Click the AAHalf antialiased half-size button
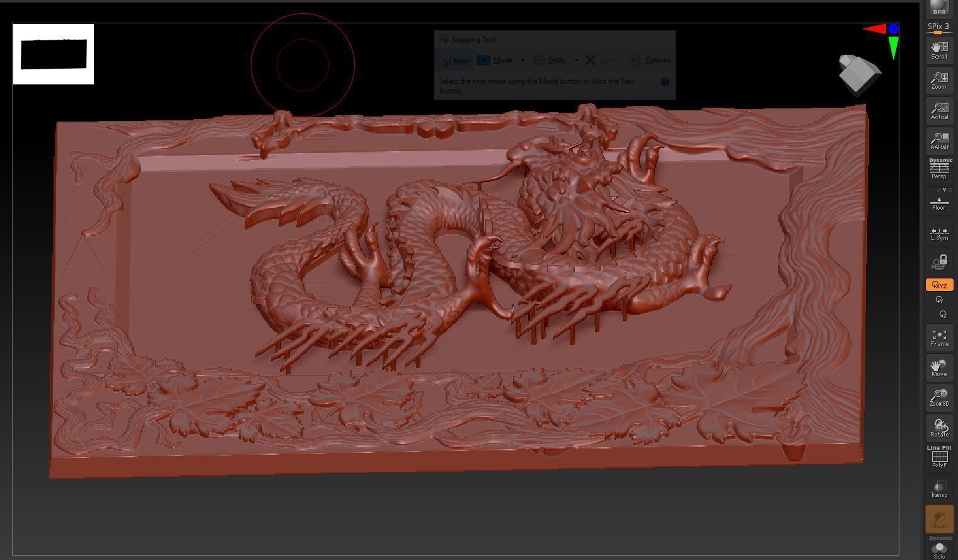Screen dimensions: 958x560 click(939, 140)
